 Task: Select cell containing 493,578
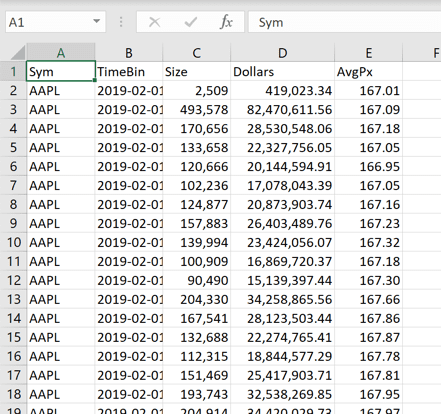pyautogui.click(x=197, y=109)
